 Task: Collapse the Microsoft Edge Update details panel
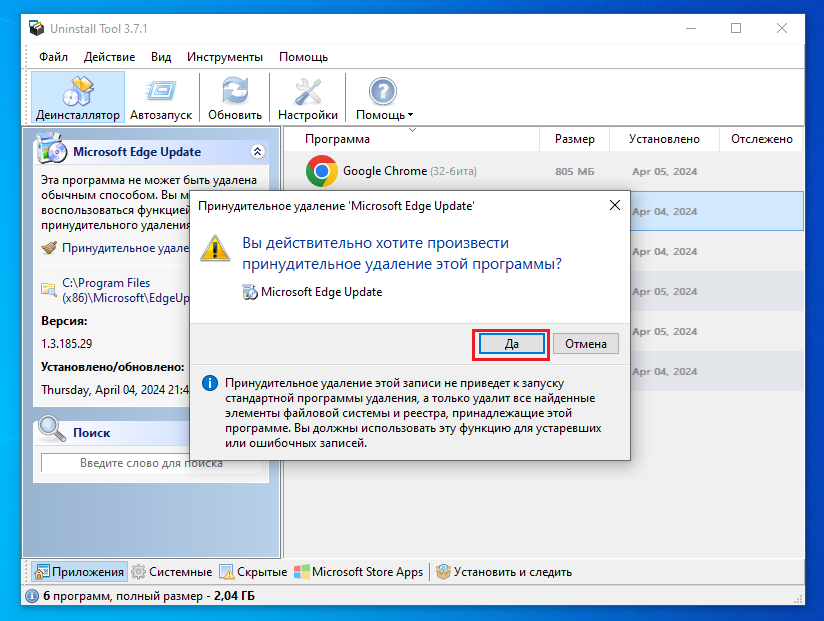[x=257, y=152]
